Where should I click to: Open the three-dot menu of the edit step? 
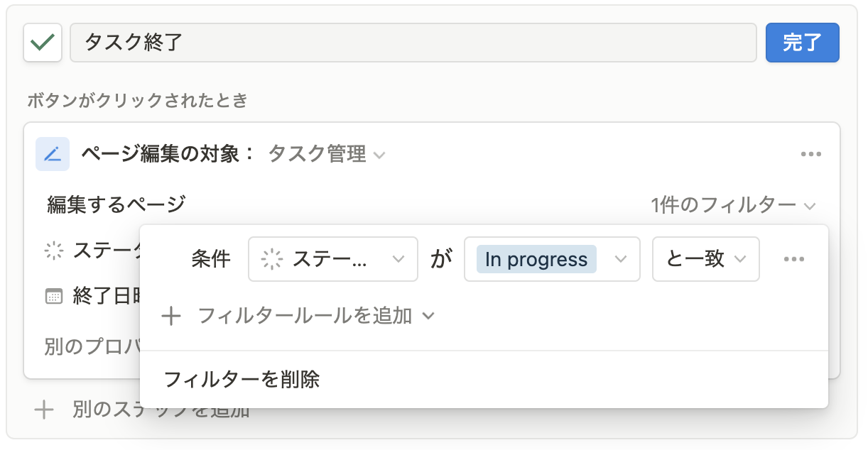click(x=810, y=154)
